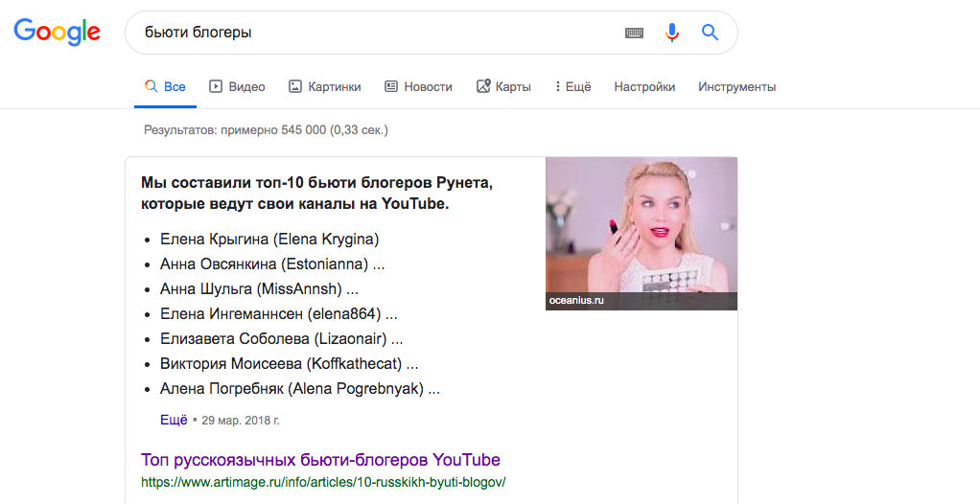
Task: Open the Новости tab
Action: 418,87
